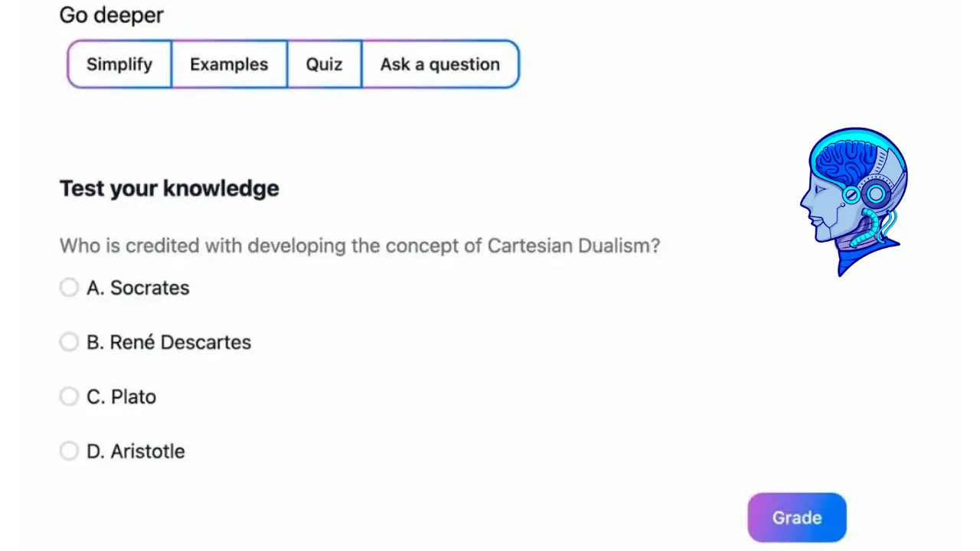Switch to the Examples option
The image size is (980, 551).
click(x=229, y=64)
